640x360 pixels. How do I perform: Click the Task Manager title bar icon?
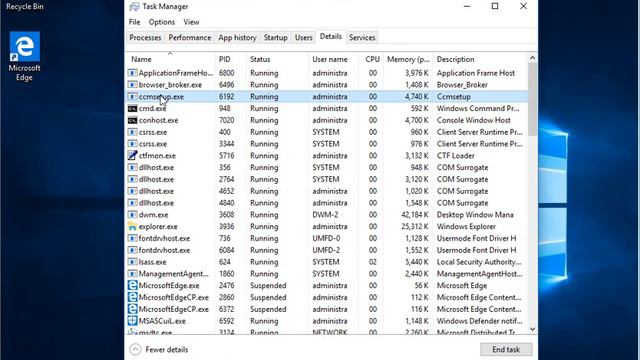click(134, 7)
